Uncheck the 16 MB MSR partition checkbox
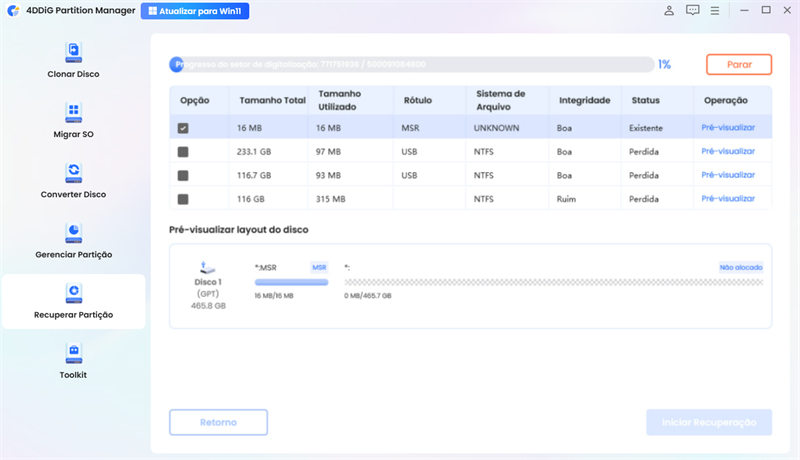800x460 pixels. pyautogui.click(x=183, y=128)
